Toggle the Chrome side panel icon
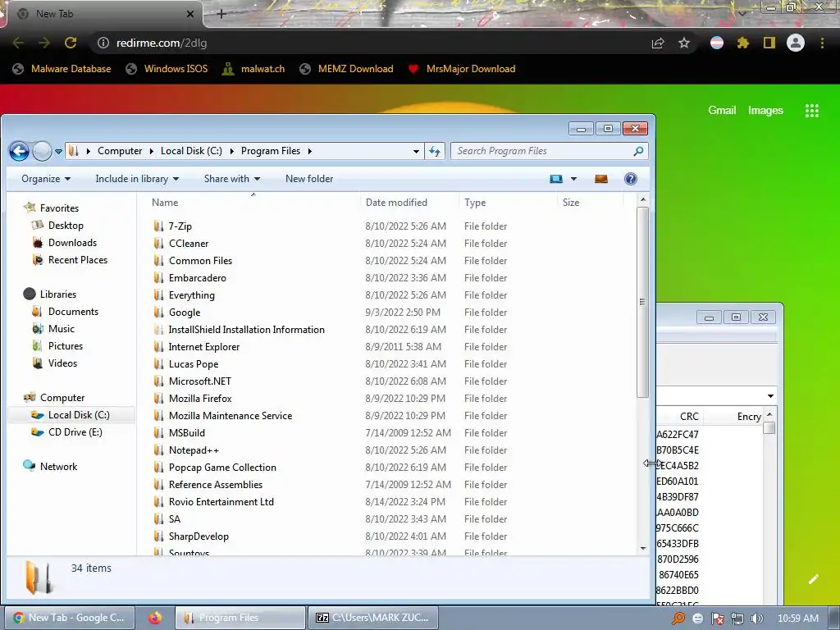840x630 pixels. click(x=769, y=43)
